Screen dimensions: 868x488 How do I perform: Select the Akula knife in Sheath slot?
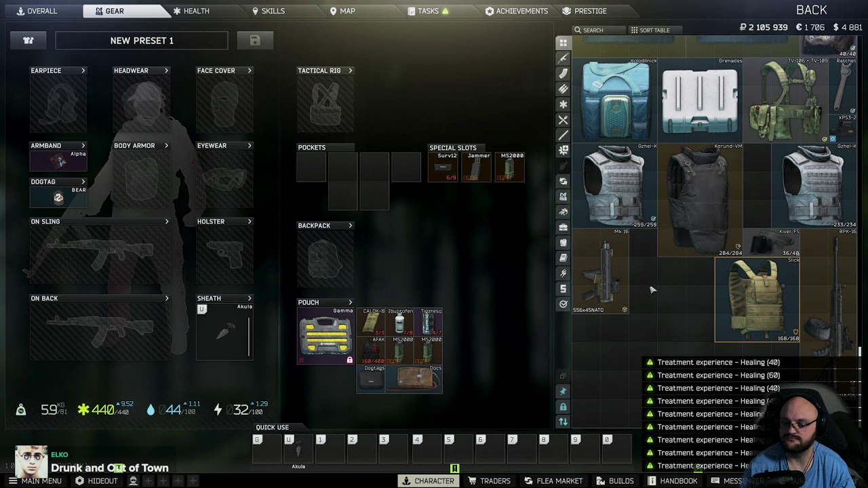224,331
